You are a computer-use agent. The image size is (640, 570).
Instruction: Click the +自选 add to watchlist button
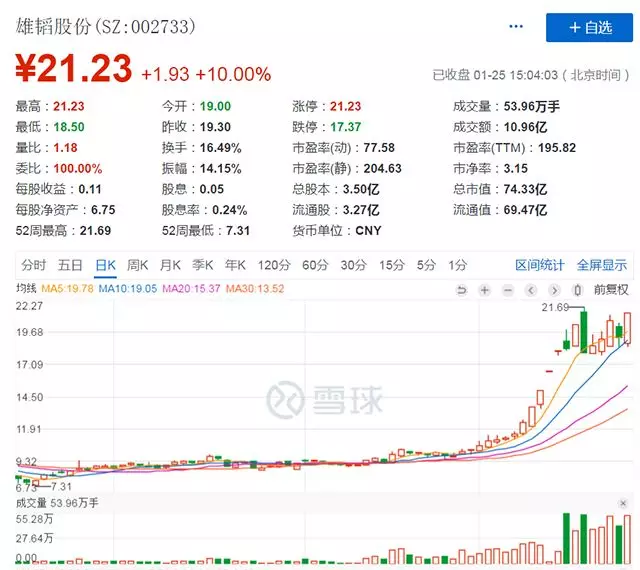589,27
